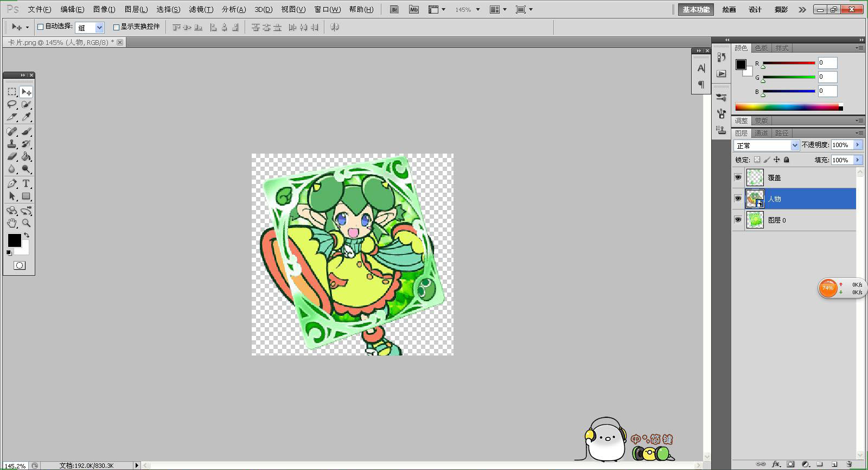Select the Pen tool
Viewport: 868px width, 470px height.
coord(12,183)
